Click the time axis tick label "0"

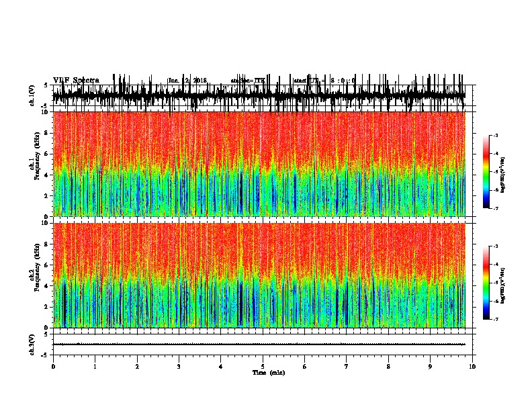click(x=53, y=367)
